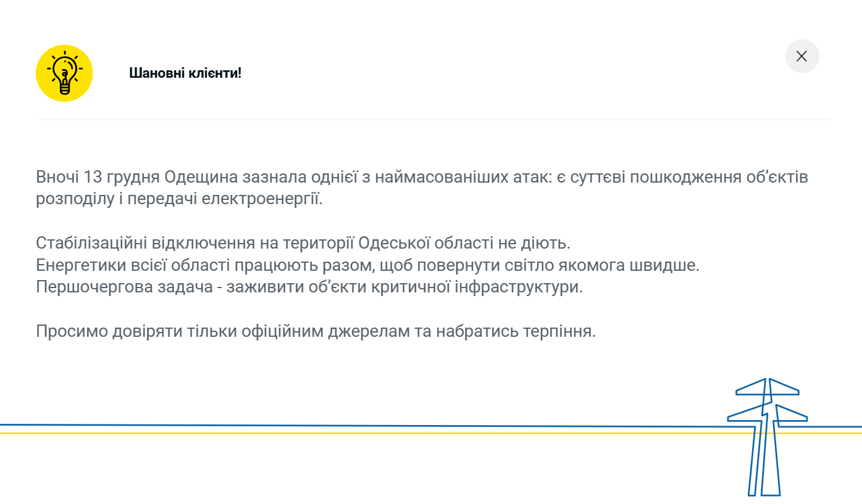Screen dimensions: 862x504
Task: Click the yellow lightbulb icon
Action: [x=64, y=73]
